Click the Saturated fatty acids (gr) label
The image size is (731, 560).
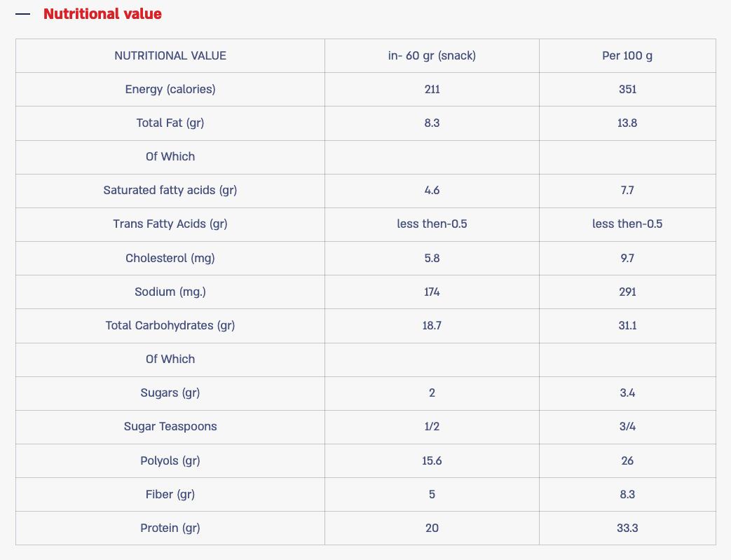click(x=170, y=190)
